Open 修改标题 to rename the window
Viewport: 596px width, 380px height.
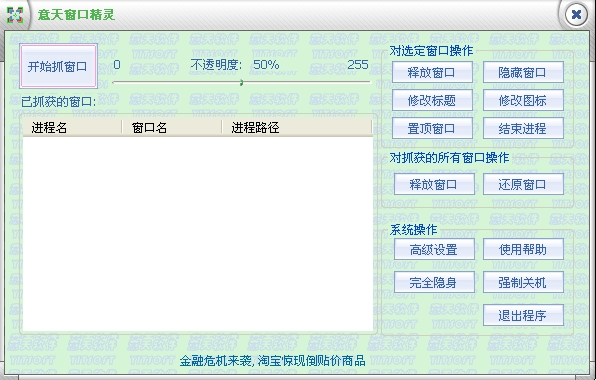[x=432, y=100]
